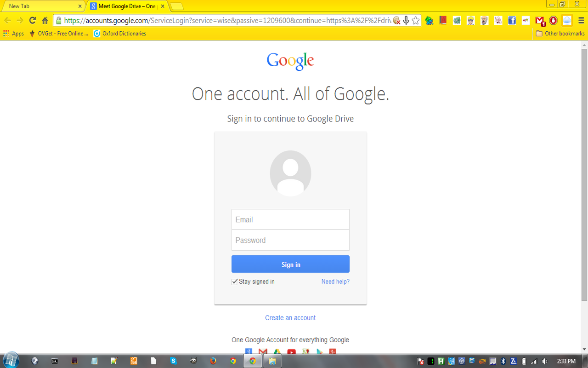Click the Bulbasaur sprite extension icon
The image size is (588, 368).
(429, 20)
